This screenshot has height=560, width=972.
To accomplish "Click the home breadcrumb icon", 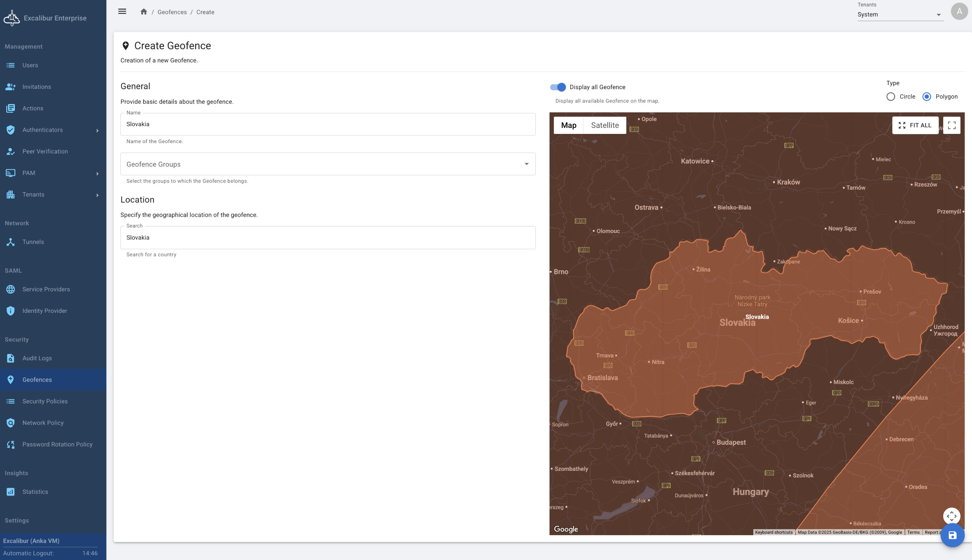I will [144, 11].
